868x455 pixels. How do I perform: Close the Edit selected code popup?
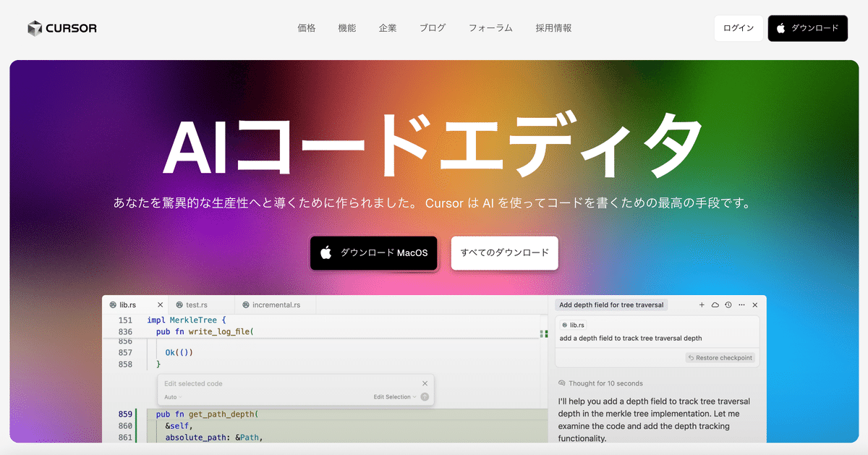tap(425, 383)
